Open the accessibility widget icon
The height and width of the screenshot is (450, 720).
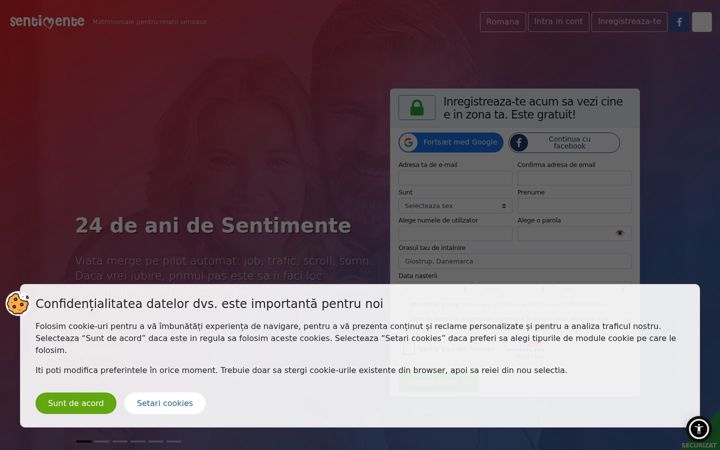(x=698, y=429)
